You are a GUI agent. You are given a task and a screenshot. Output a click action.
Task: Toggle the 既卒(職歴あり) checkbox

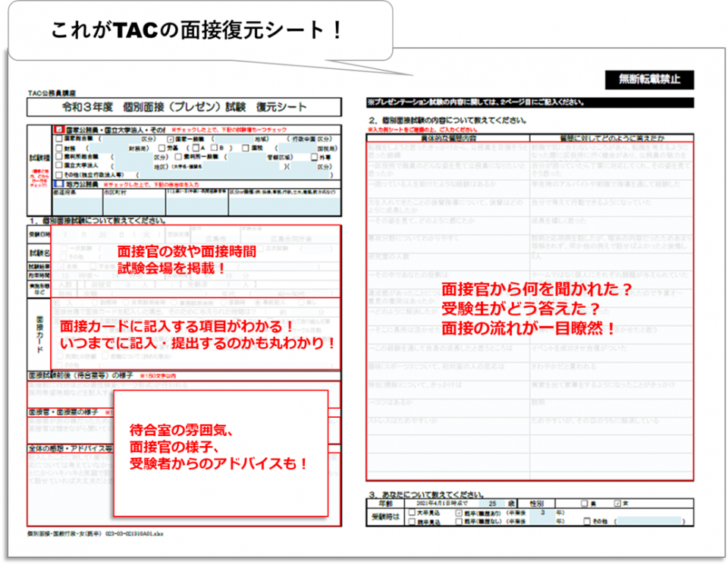click(x=458, y=512)
